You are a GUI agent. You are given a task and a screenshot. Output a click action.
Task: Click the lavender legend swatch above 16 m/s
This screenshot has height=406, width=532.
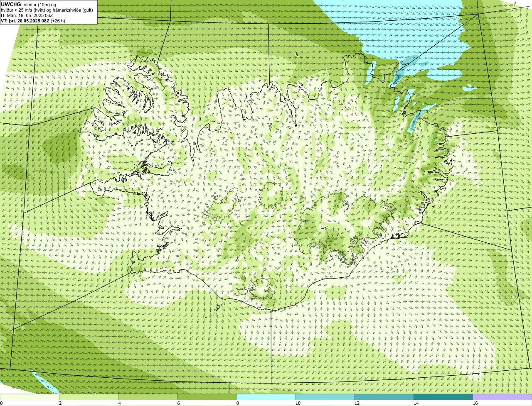[502, 397]
